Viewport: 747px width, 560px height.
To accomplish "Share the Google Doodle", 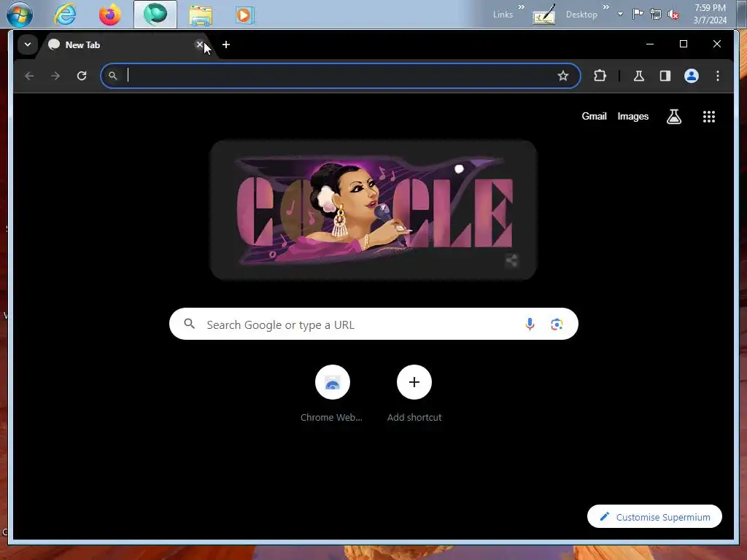I will coord(511,260).
